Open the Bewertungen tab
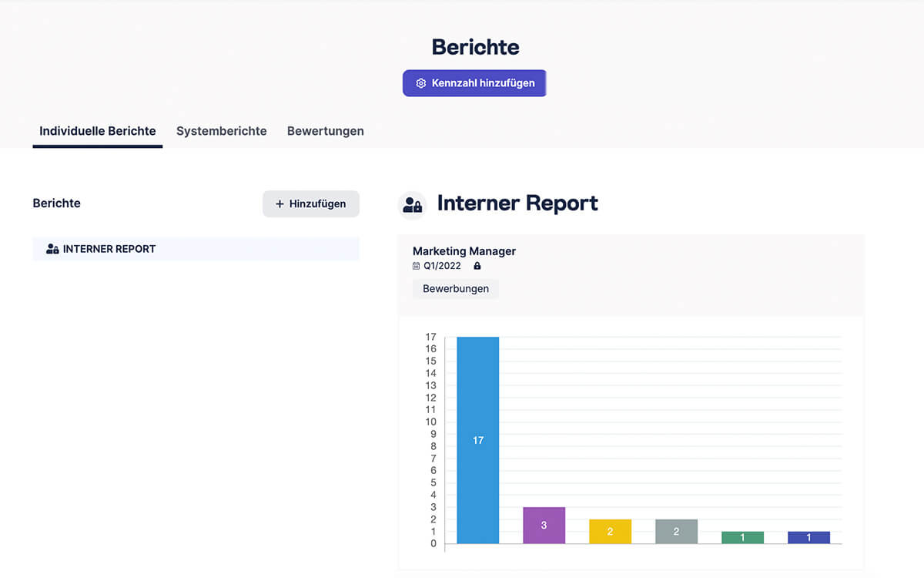 coord(326,131)
